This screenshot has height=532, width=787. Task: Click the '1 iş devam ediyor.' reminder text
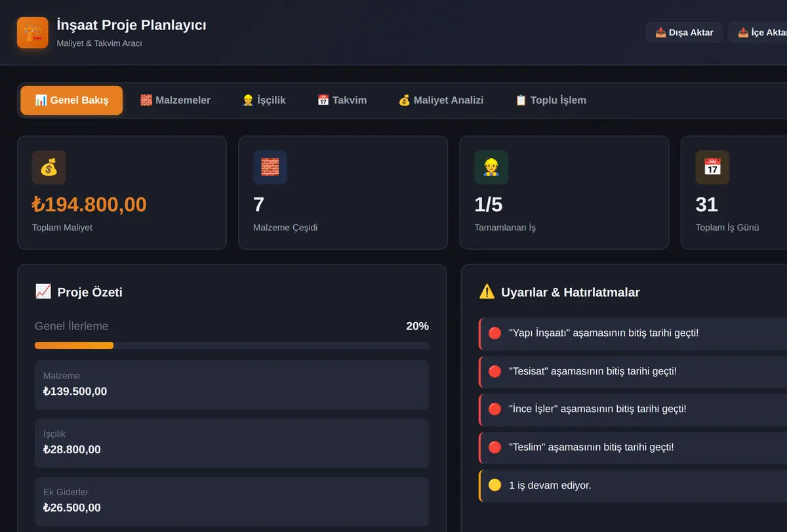pyautogui.click(x=550, y=485)
